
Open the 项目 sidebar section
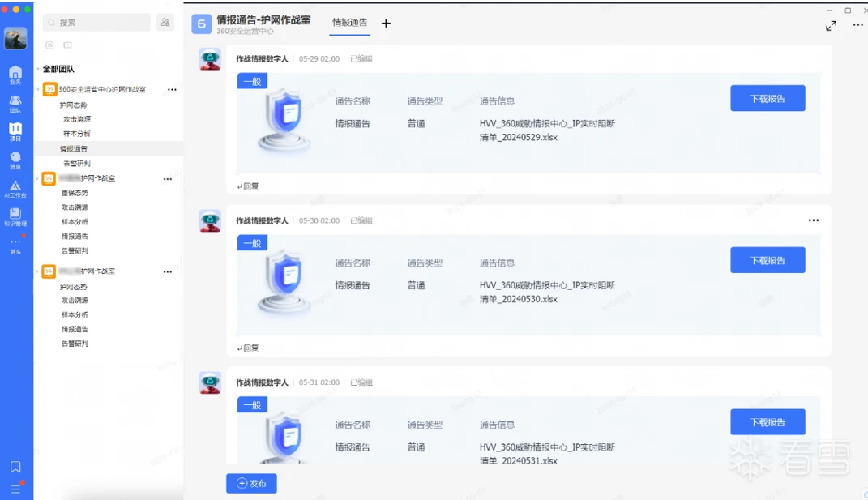tap(15, 132)
